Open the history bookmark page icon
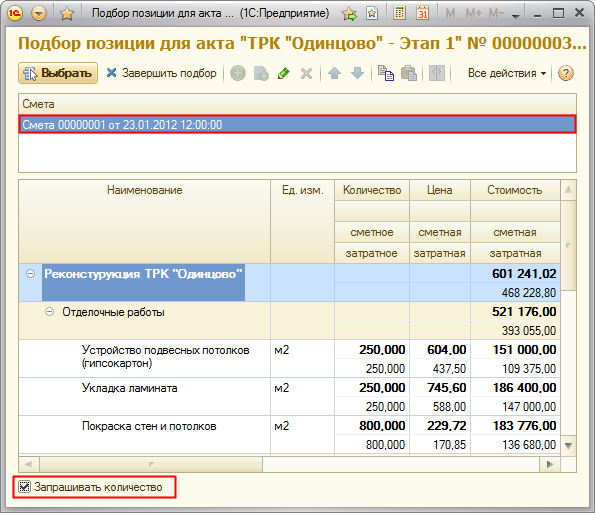 (372, 14)
